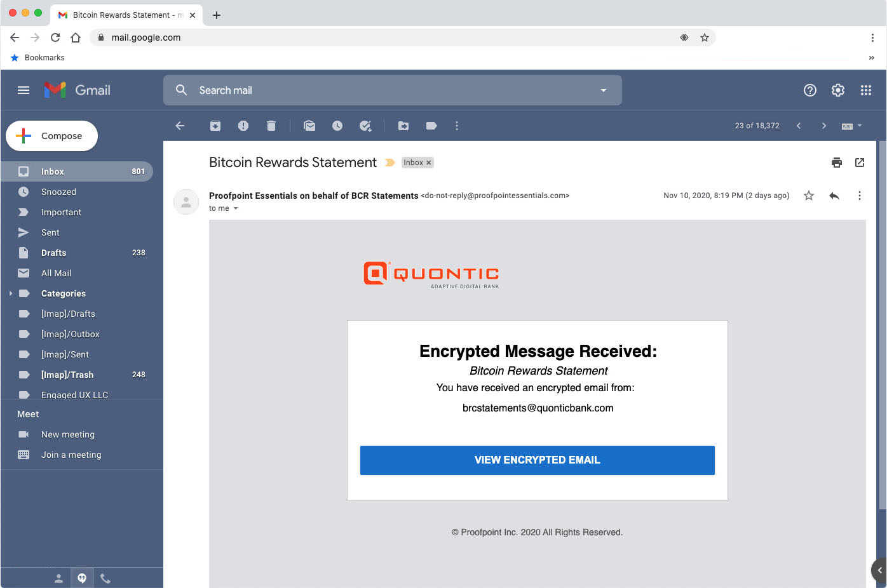Compose a new email
The image size is (887, 588).
tap(52, 136)
